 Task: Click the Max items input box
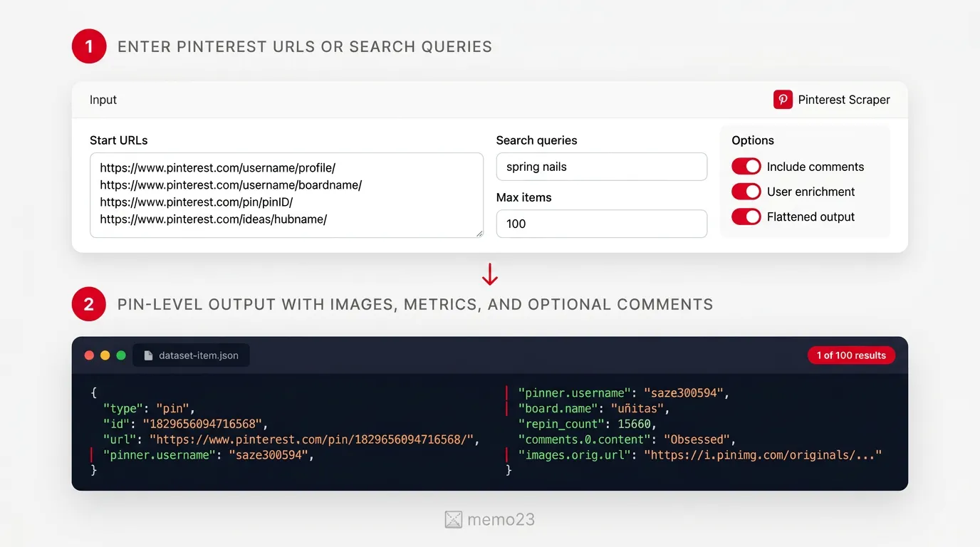point(601,224)
